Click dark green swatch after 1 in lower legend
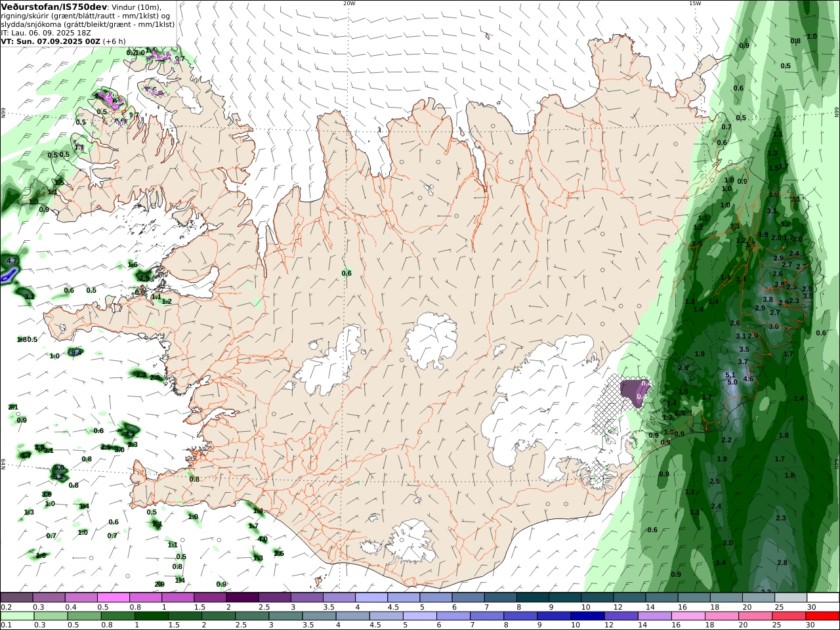The height and width of the screenshot is (630, 840). [151, 616]
